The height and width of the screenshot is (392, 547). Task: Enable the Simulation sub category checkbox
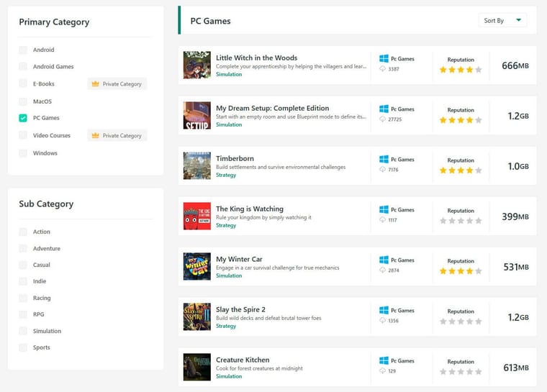[x=23, y=332]
